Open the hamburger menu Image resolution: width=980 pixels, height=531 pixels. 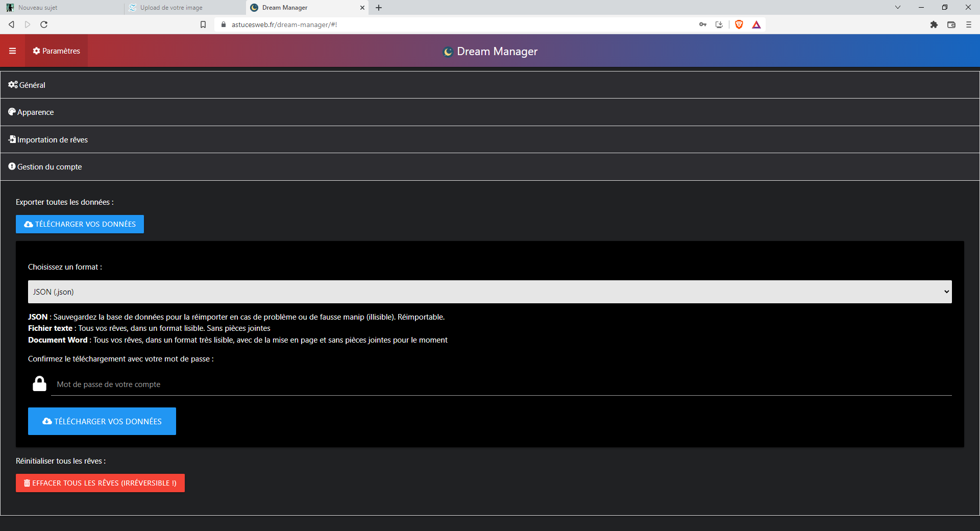pyautogui.click(x=12, y=51)
